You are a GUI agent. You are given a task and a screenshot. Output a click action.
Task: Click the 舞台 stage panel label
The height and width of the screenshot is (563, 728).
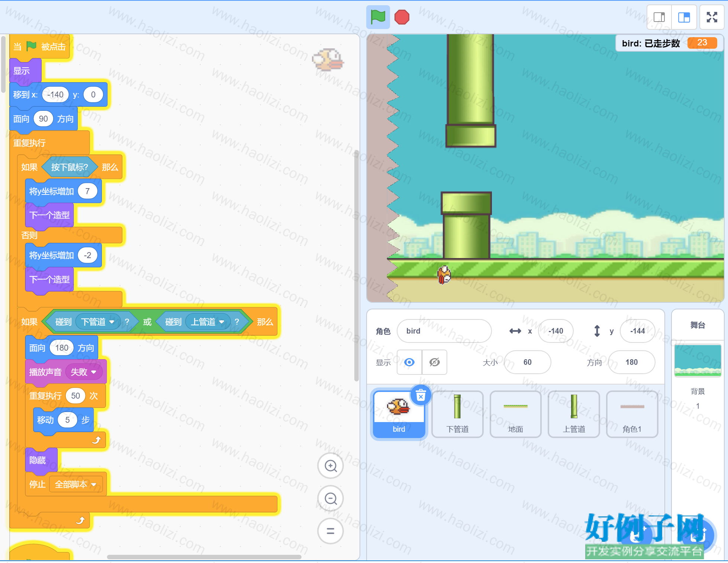click(x=698, y=325)
